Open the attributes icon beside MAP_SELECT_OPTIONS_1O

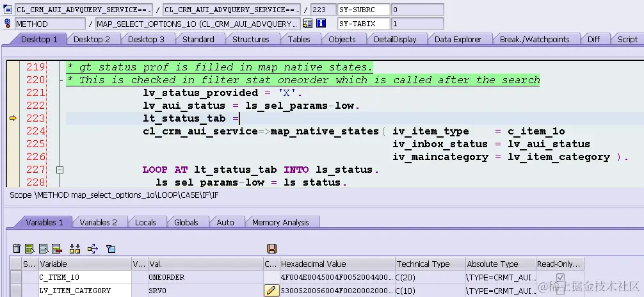click(x=307, y=24)
